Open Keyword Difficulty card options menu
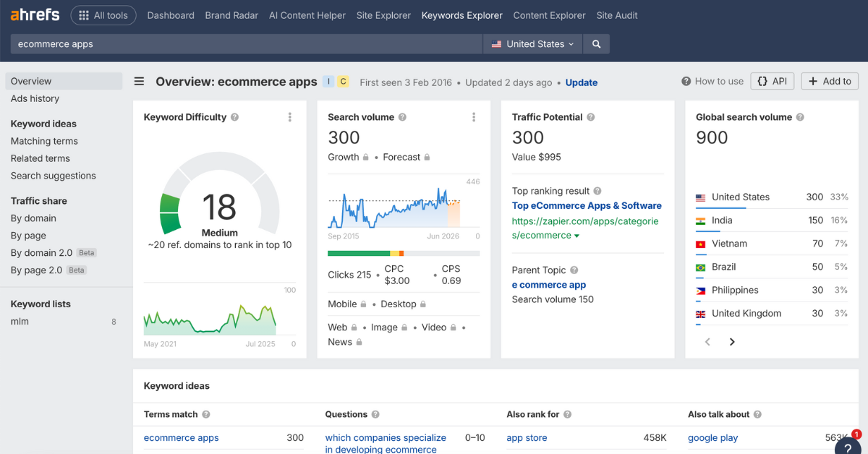868x454 pixels. [x=290, y=117]
